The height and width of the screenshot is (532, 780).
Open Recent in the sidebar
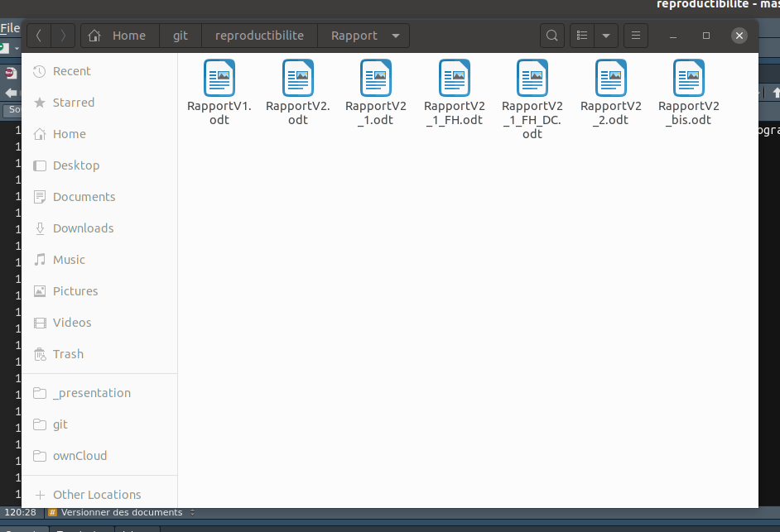[71, 71]
